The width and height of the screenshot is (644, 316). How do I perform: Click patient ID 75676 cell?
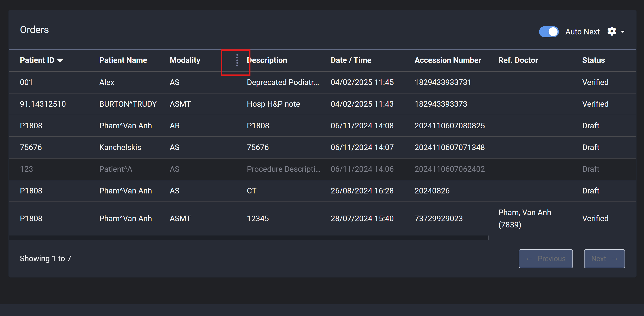pos(31,148)
